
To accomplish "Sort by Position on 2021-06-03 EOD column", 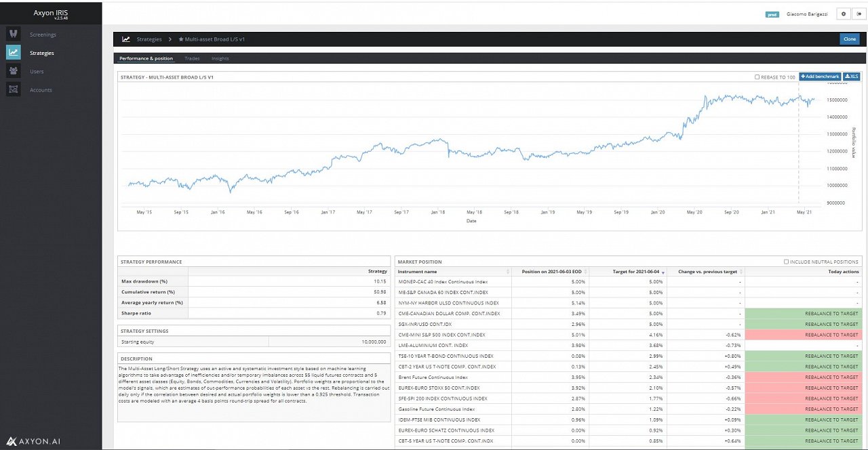I will [x=551, y=272].
